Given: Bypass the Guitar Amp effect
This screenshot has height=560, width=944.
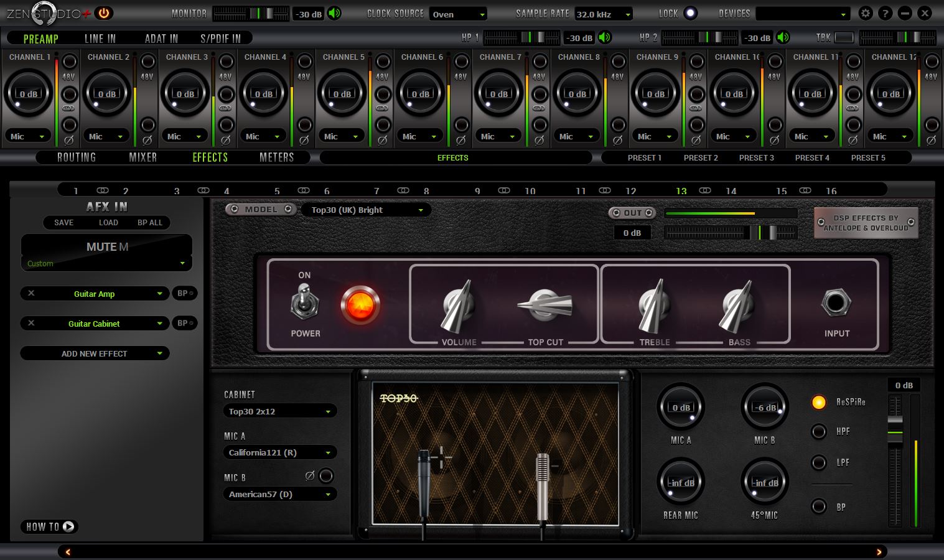Looking at the screenshot, I should [x=184, y=293].
